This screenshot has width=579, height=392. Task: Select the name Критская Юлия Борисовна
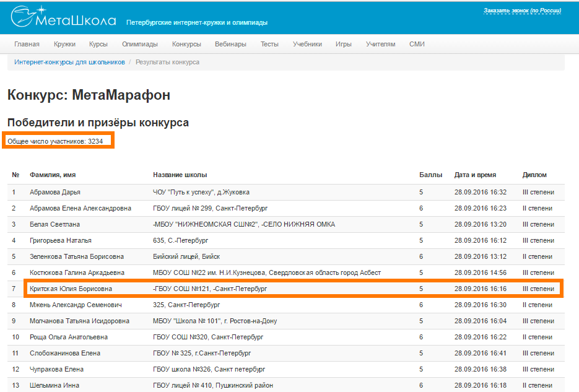tap(71, 289)
